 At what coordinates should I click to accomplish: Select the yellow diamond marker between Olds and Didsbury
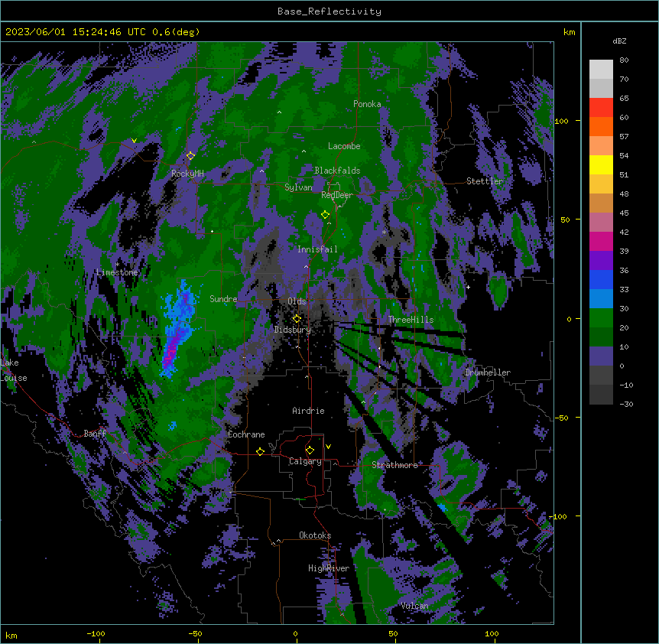click(x=297, y=318)
